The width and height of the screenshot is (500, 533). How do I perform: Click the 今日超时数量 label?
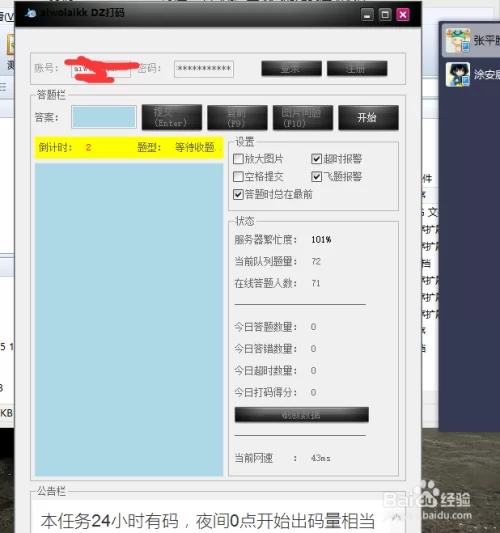[x=265, y=371]
